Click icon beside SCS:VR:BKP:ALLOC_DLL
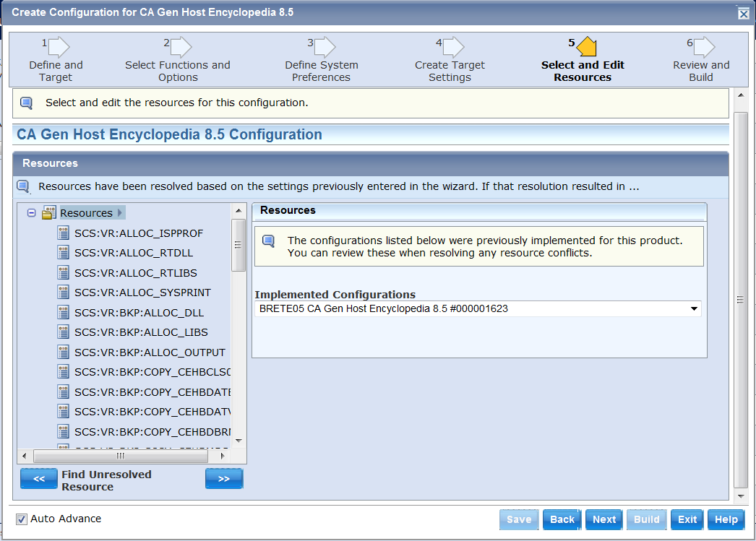 click(63, 313)
